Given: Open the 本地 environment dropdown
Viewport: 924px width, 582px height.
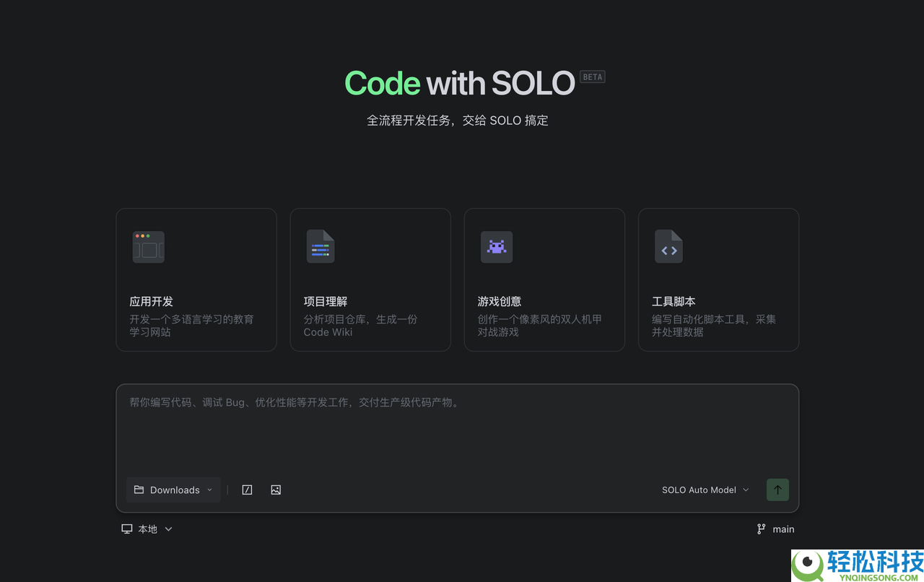Looking at the screenshot, I should coord(168,529).
